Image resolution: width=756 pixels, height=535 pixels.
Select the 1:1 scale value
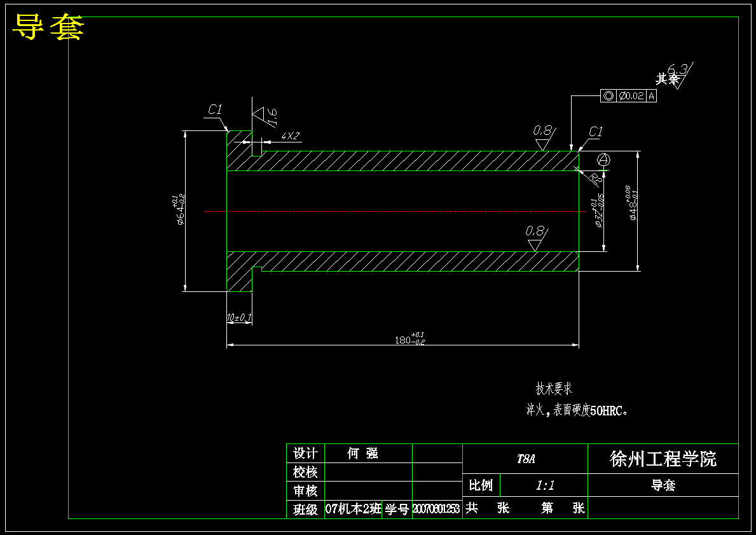click(x=545, y=485)
